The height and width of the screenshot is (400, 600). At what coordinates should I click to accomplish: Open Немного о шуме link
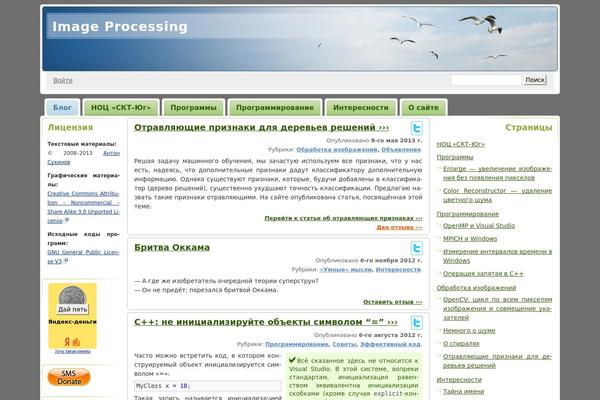469,331
